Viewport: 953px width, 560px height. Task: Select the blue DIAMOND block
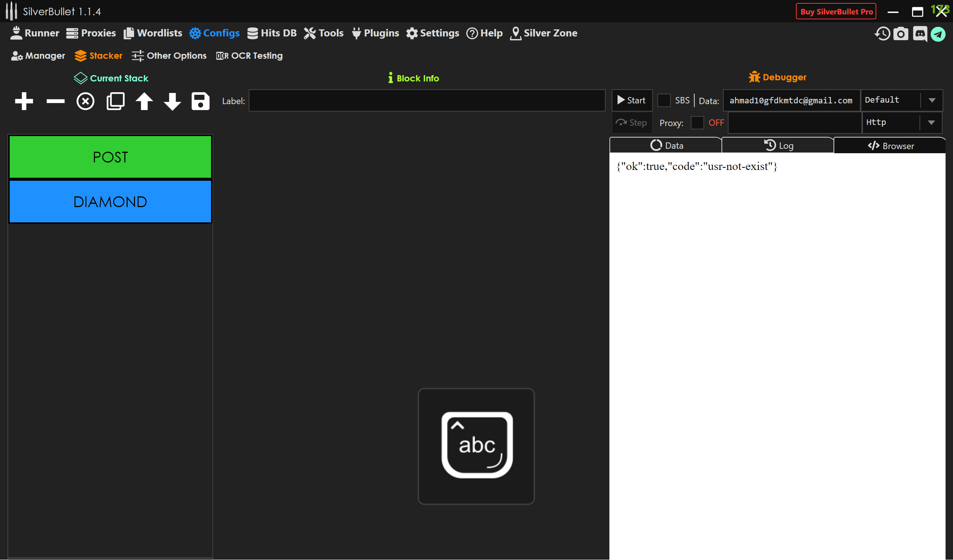(110, 202)
